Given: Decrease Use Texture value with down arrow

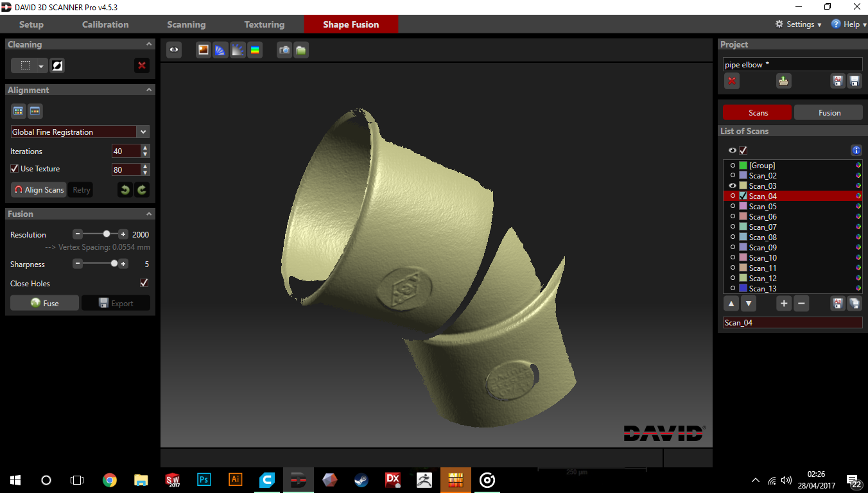Looking at the screenshot, I should (x=146, y=173).
